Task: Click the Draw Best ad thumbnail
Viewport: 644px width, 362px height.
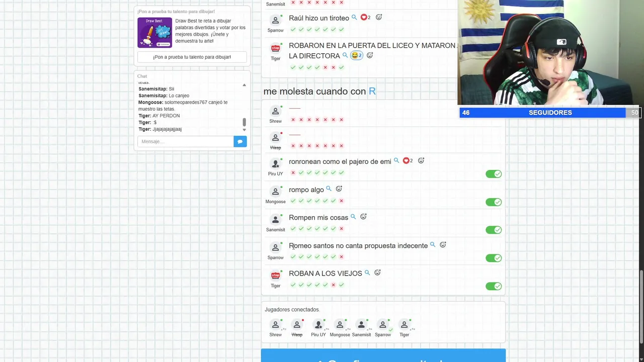Action: tap(155, 33)
